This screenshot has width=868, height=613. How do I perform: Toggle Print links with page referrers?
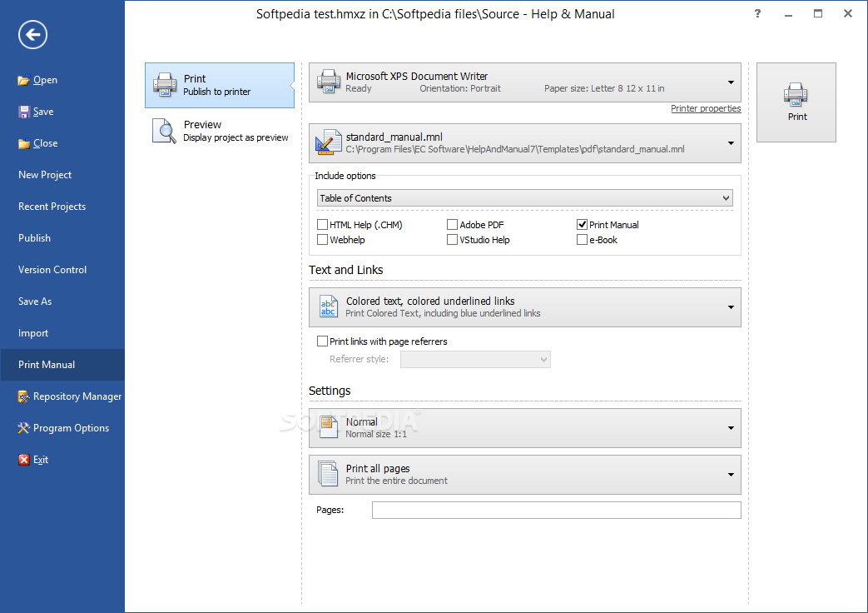pyautogui.click(x=322, y=341)
